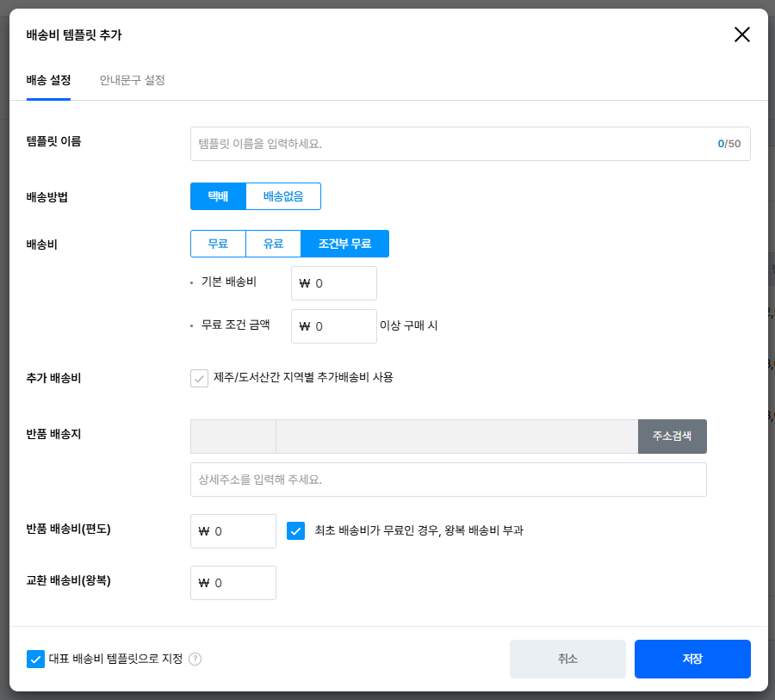Image resolution: width=775 pixels, height=700 pixels.
Task: Click the 무료 조건 금액 amount field
Action: coord(341,326)
